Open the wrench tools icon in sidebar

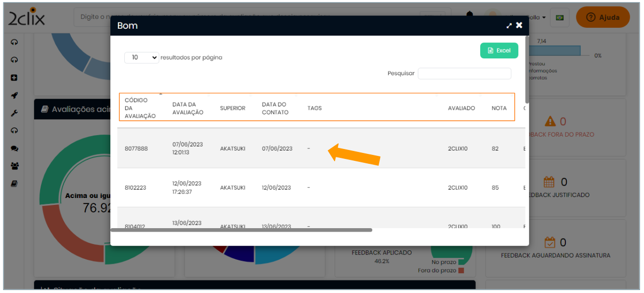coord(14,113)
